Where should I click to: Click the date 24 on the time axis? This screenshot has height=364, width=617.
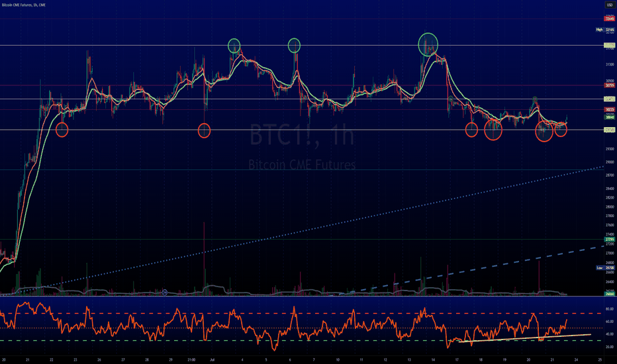[576, 359]
